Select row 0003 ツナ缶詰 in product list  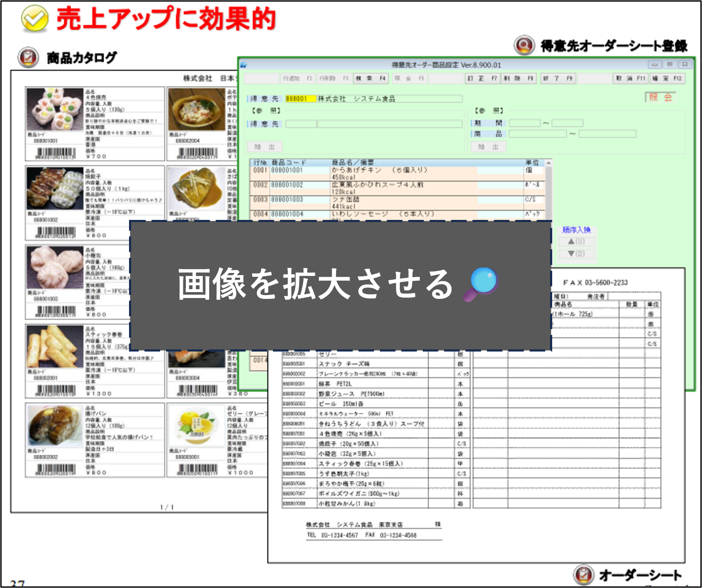(x=398, y=203)
